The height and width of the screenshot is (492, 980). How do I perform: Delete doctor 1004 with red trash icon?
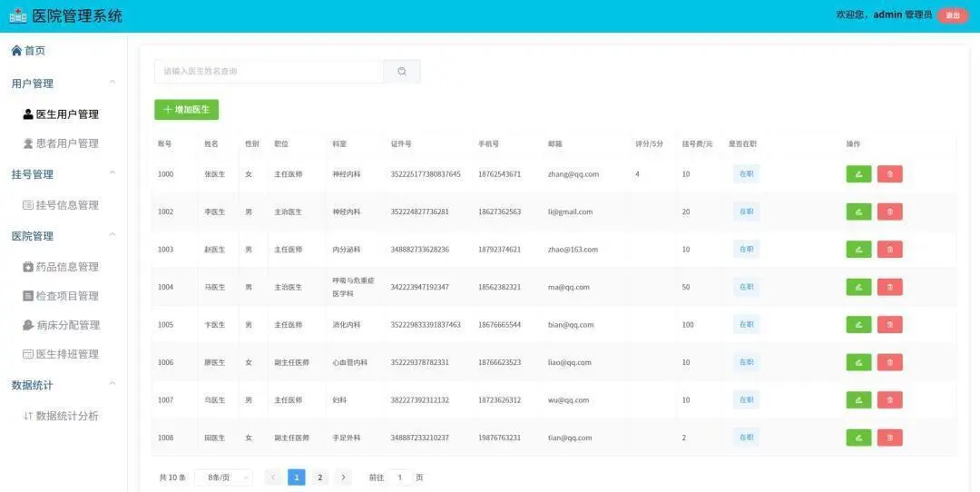[x=890, y=287]
